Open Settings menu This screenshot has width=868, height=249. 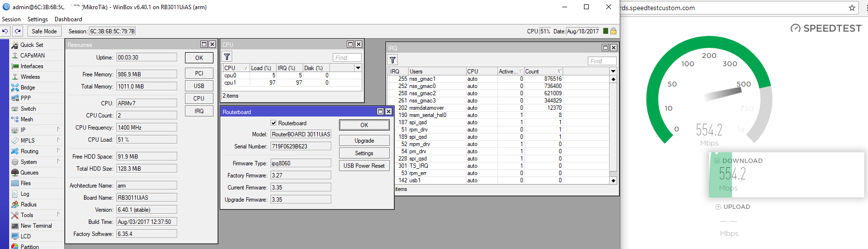(x=38, y=19)
